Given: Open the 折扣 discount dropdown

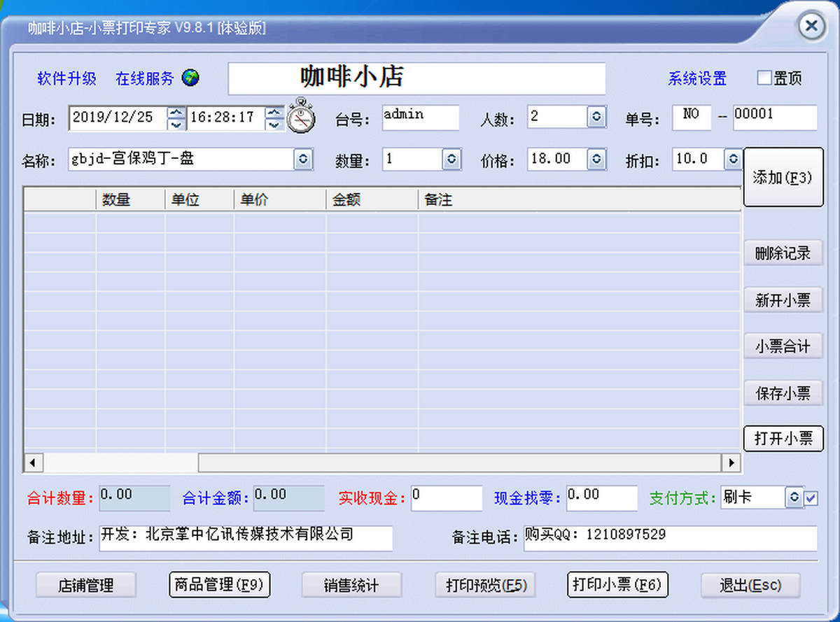Looking at the screenshot, I should [733, 159].
